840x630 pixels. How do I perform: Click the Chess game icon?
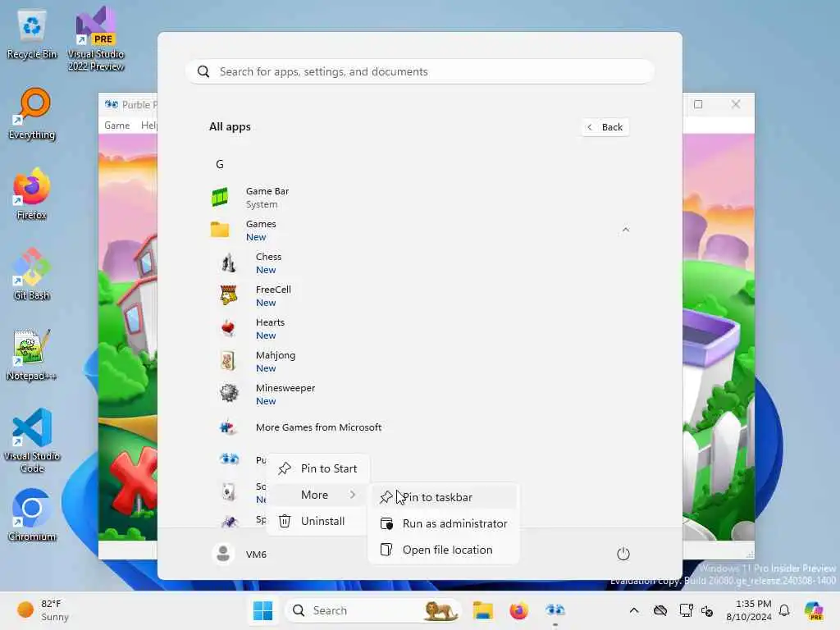coord(229,263)
